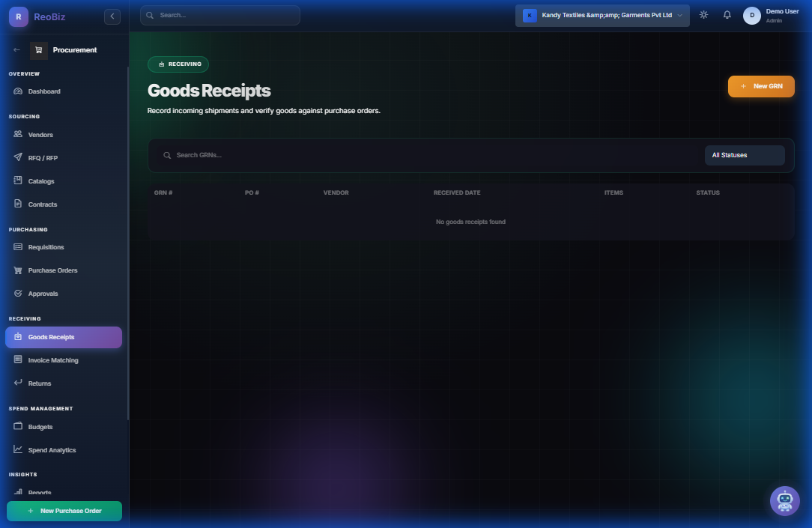
Task: Open the Returns menu item
Action: pos(16,383)
